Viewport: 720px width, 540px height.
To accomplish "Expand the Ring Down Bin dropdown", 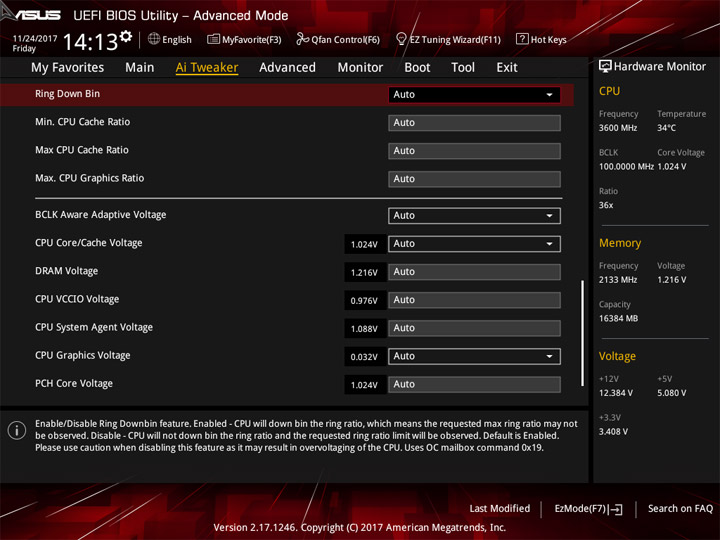I will coord(474,95).
